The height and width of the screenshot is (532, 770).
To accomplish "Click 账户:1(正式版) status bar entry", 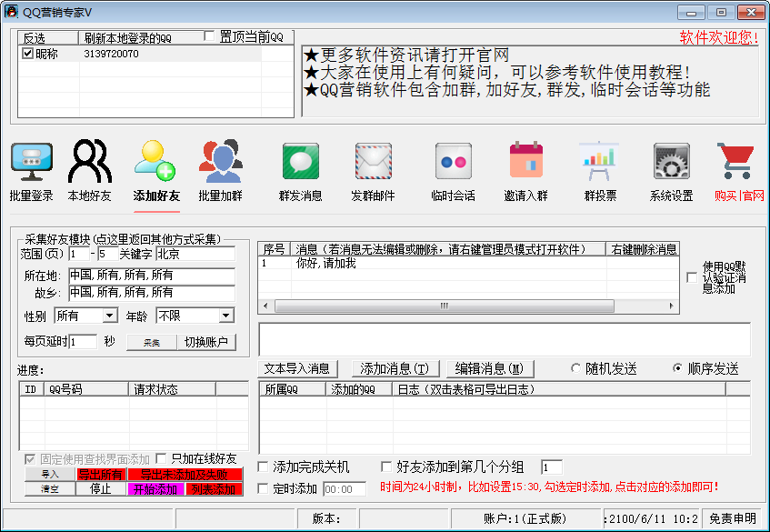I will tap(525, 518).
